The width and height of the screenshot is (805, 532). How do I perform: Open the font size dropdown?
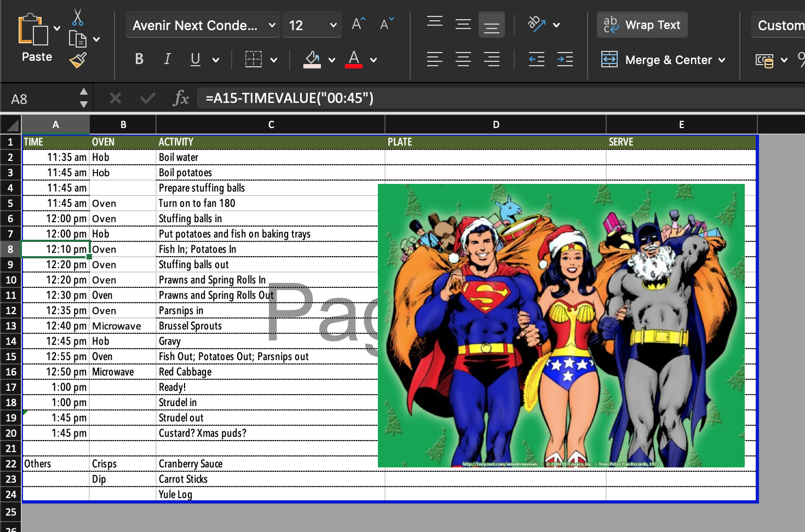pyautogui.click(x=333, y=25)
